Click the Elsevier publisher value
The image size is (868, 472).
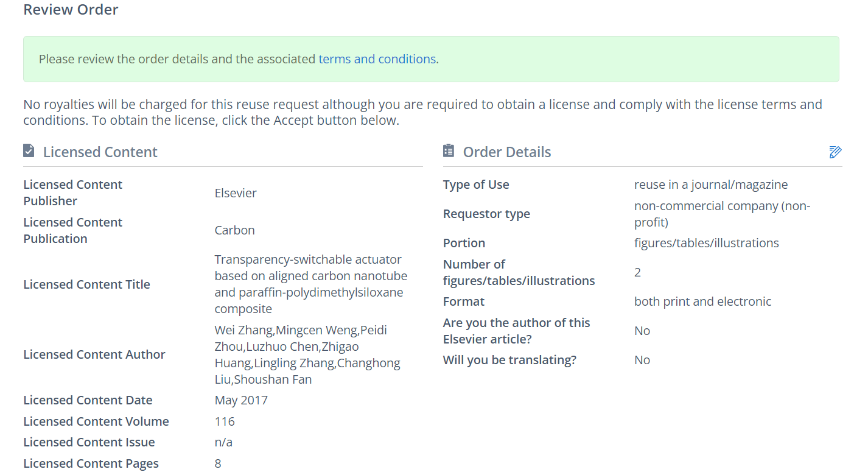236,193
